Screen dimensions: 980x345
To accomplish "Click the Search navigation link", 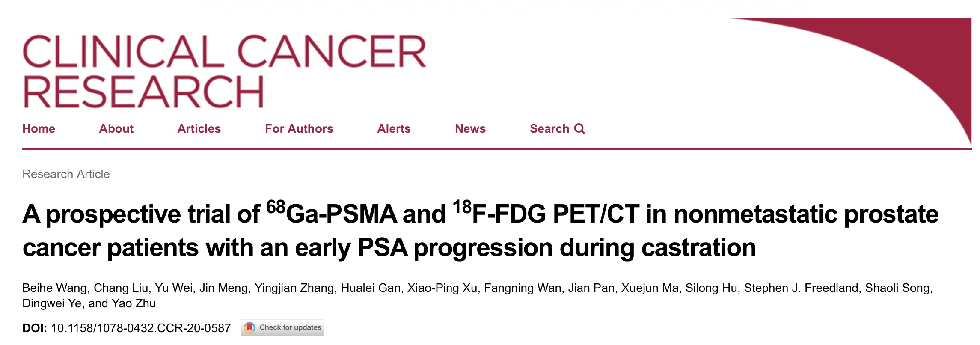I will 557,129.
